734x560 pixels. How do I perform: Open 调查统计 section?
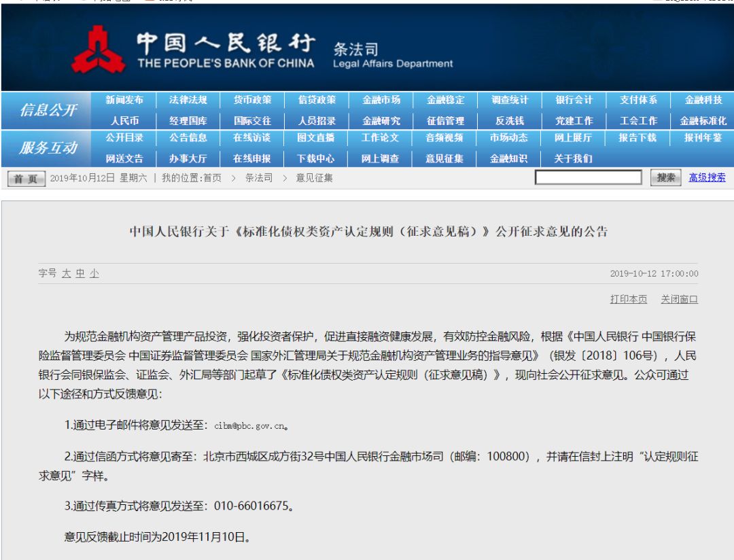tap(510, 100)
